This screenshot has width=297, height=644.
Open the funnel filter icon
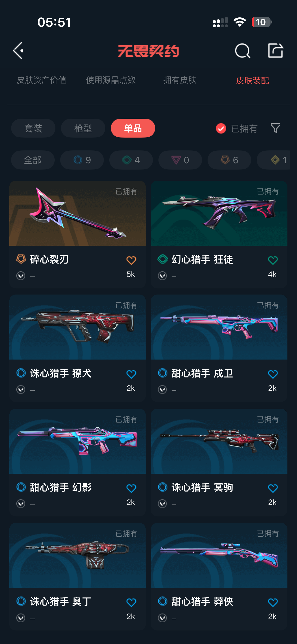pos(275,128)
